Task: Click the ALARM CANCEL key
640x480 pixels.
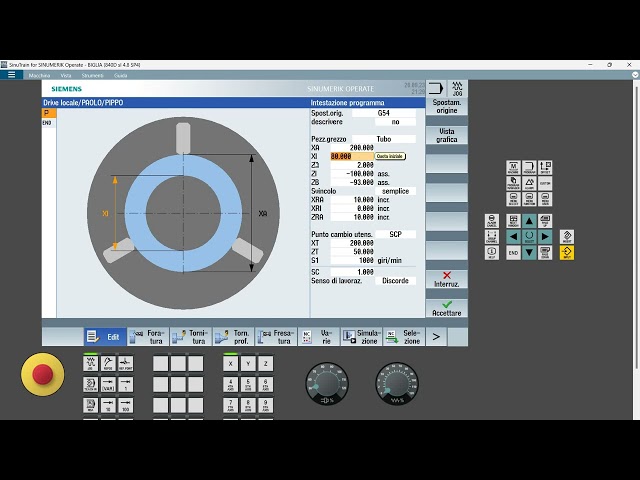Action: click(x=492, y=221)
